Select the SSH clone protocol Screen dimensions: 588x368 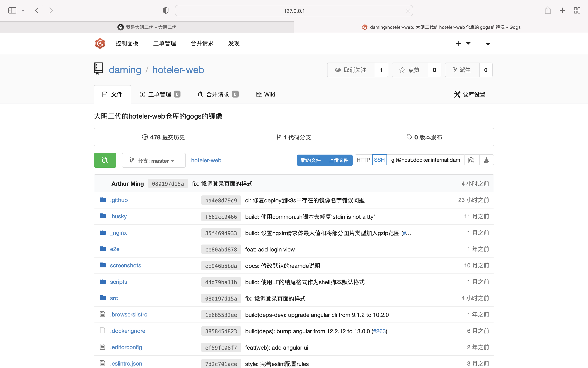pos(379,160)
